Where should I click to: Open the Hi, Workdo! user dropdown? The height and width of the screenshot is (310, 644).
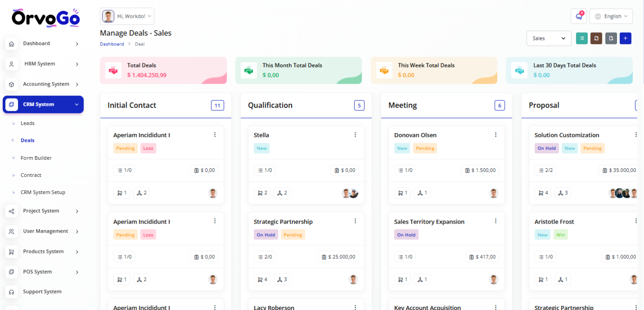pyautogui.click(x=127, y=16)
